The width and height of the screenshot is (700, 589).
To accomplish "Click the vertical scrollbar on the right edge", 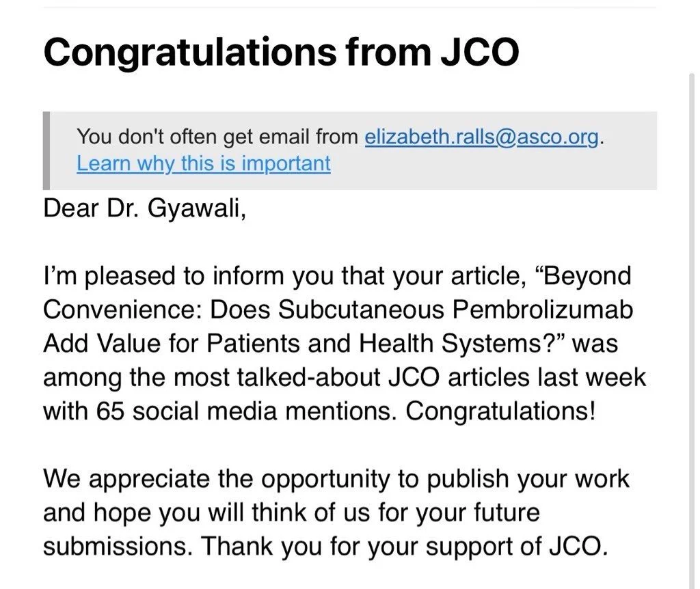I will click(x=691, y=307).
